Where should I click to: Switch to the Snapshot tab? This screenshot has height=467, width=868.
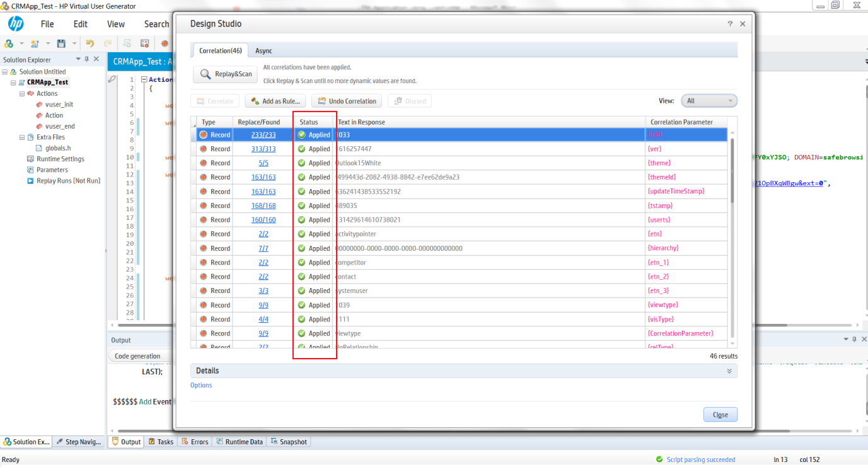289,442
